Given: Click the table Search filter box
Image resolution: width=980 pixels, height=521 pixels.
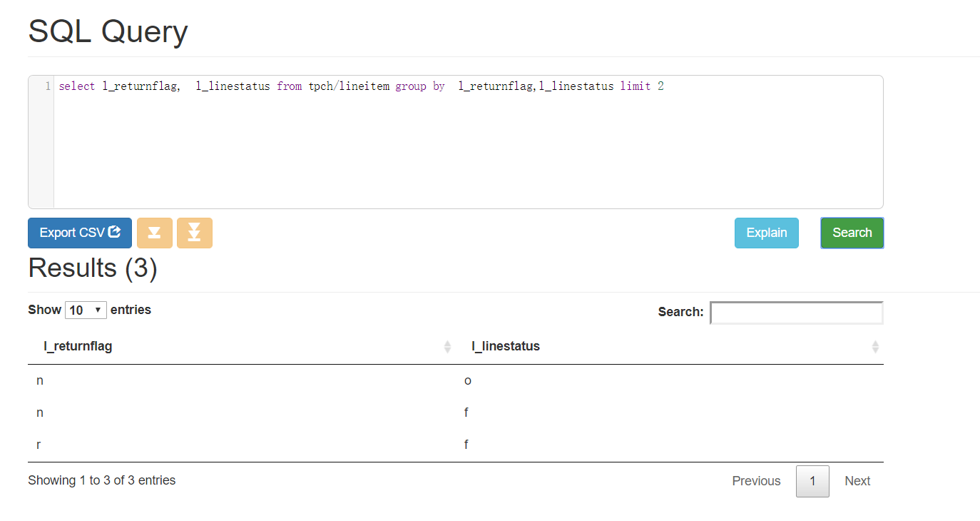Looking at the screenshot, I should click(796, 313).
